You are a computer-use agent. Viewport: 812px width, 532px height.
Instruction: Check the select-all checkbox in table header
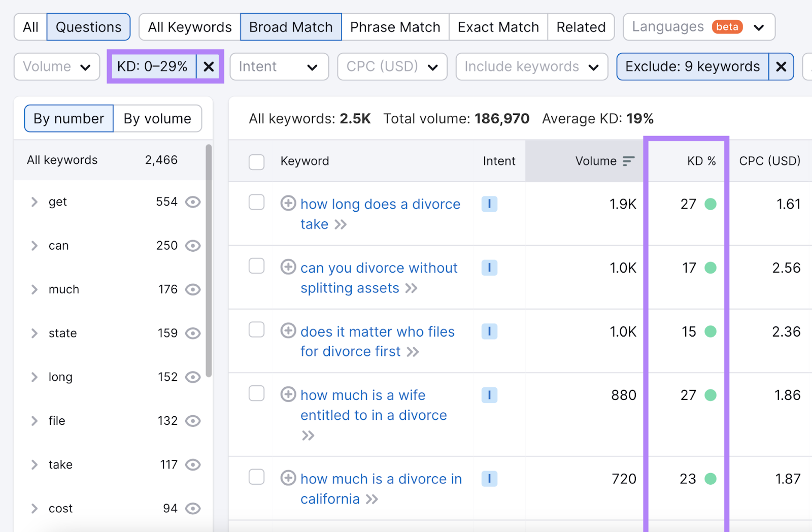[x=256, y=162]
